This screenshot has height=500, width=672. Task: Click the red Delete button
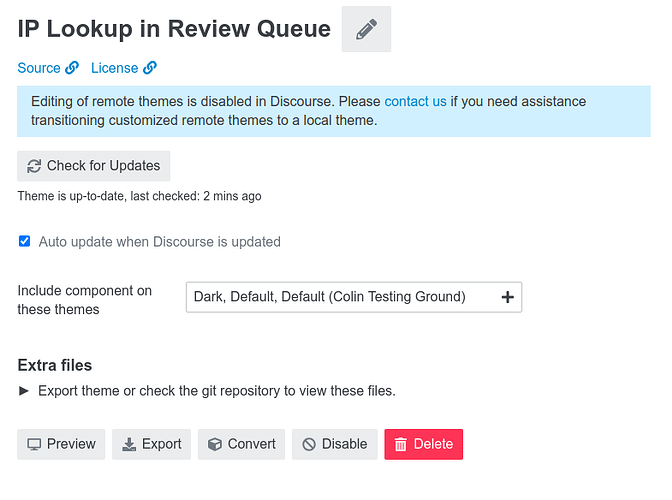point(423,444)
